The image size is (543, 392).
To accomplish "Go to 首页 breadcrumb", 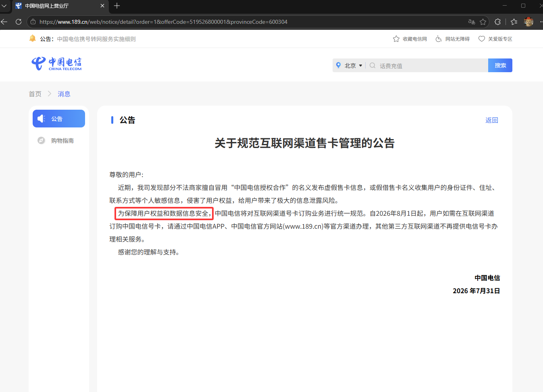I will [x=35, y=94].
